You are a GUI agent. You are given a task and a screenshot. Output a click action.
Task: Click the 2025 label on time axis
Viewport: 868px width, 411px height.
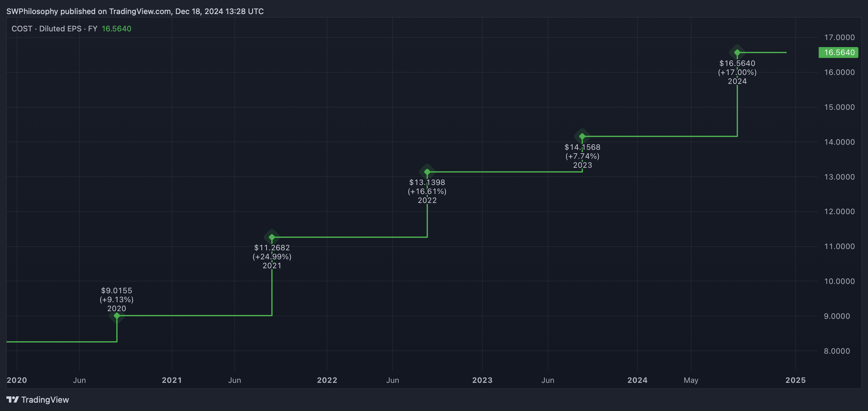(795, 380)
